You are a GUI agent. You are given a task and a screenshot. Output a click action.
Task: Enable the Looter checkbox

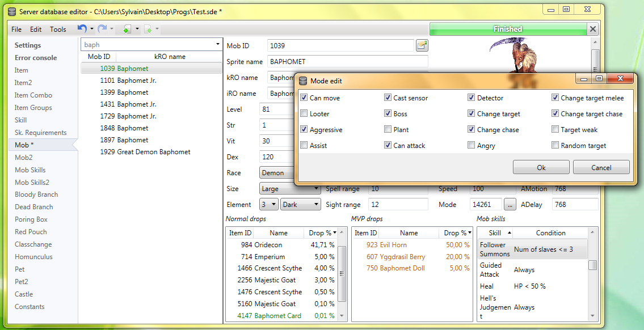[x=304, y=114]
